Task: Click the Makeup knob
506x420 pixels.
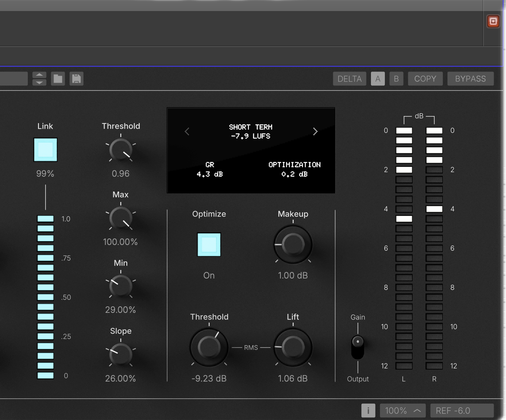Action: [293, 245]
